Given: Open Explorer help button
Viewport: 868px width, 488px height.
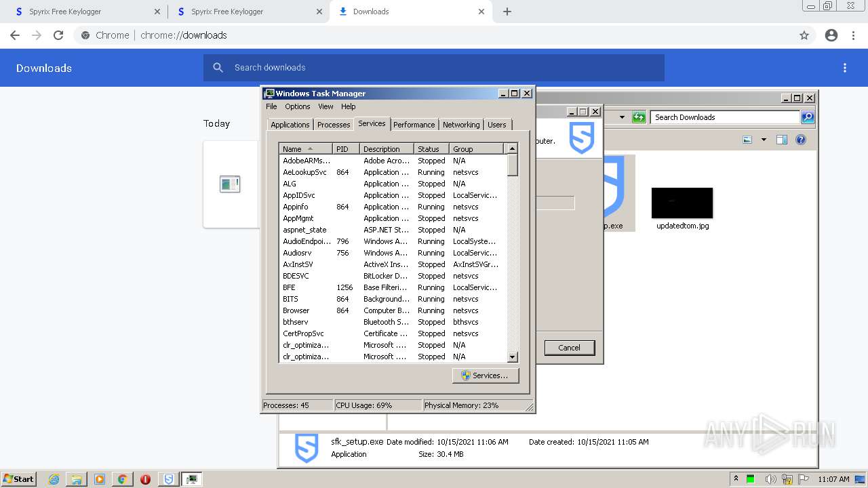Looking at the screenshot, I should click(801, 140).
